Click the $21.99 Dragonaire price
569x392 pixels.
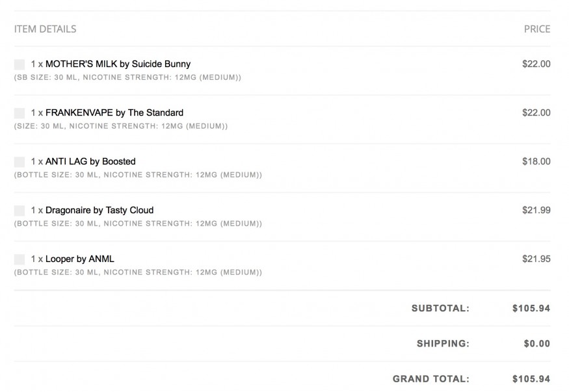[536, 210]
